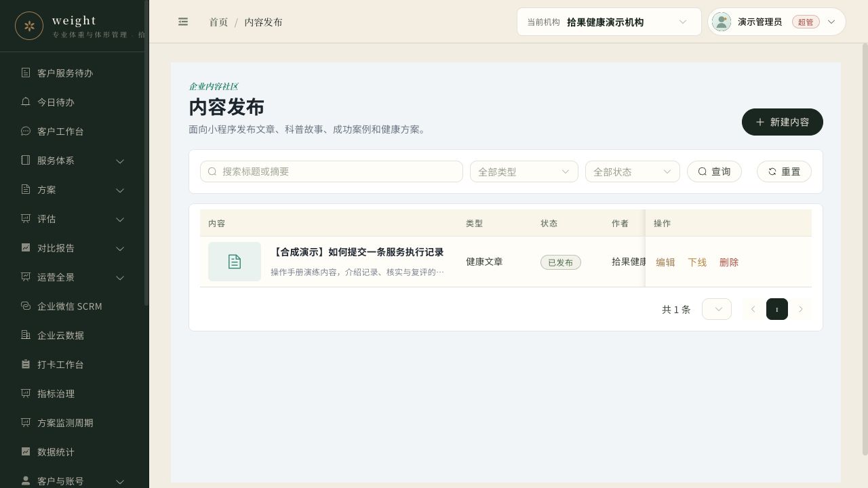Expand the 评估 menu chevron
Screen dimensions: 868x488
pyautogui.click(x=120, y=219)
